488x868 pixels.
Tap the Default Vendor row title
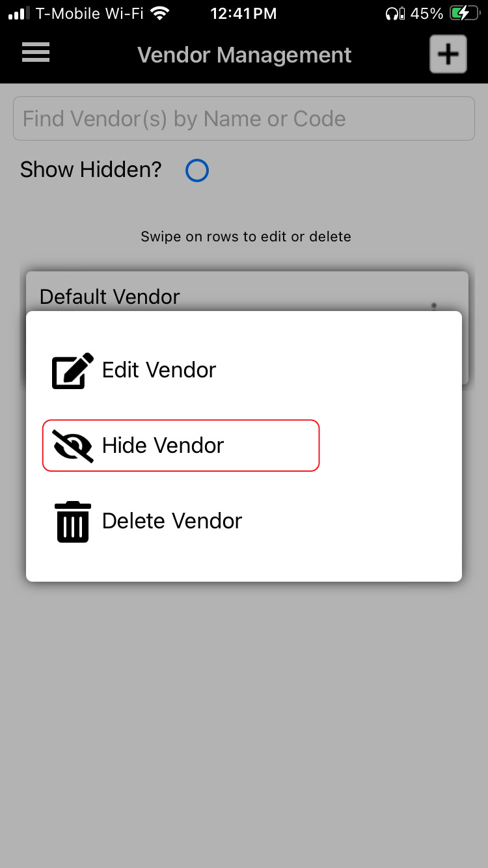[x=110, y=297]
